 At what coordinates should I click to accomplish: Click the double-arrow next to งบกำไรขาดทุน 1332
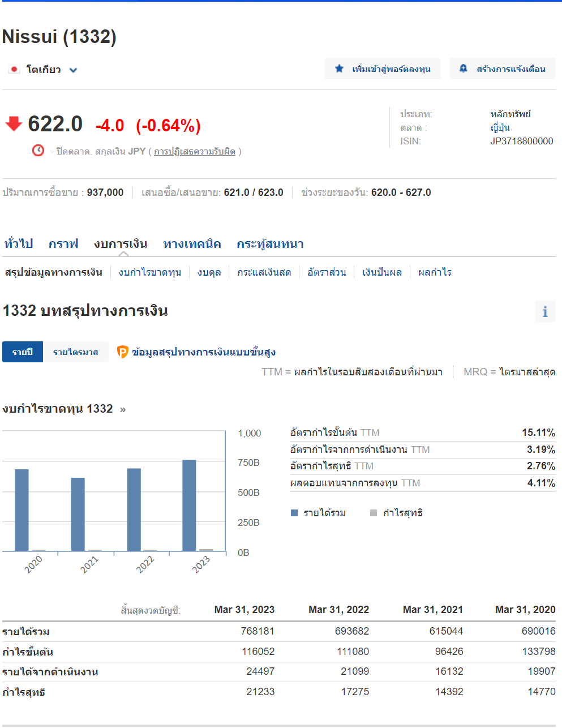tap(123, 409)
